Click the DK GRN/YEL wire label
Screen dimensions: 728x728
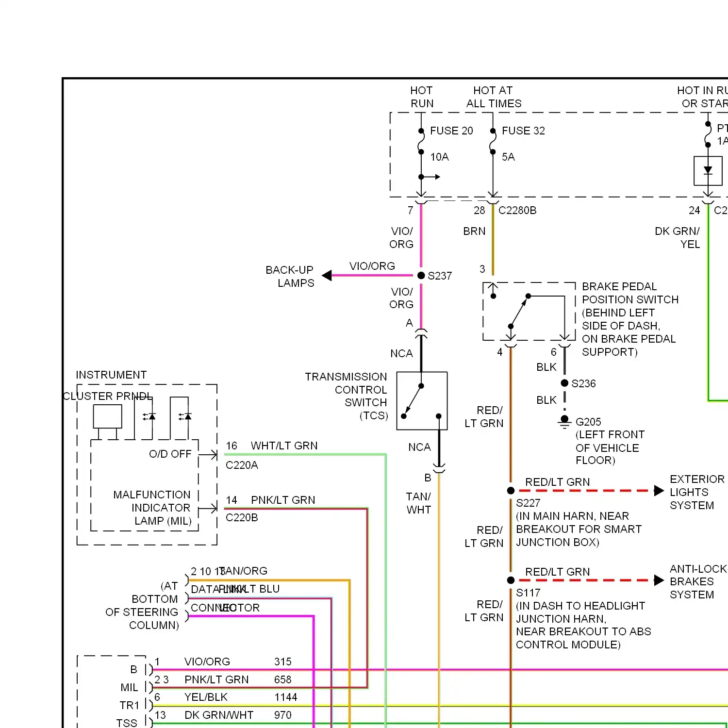677,237
